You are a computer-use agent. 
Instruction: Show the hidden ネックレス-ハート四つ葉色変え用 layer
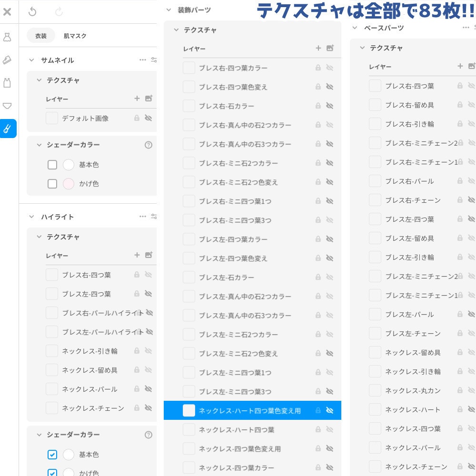[330, 410]
